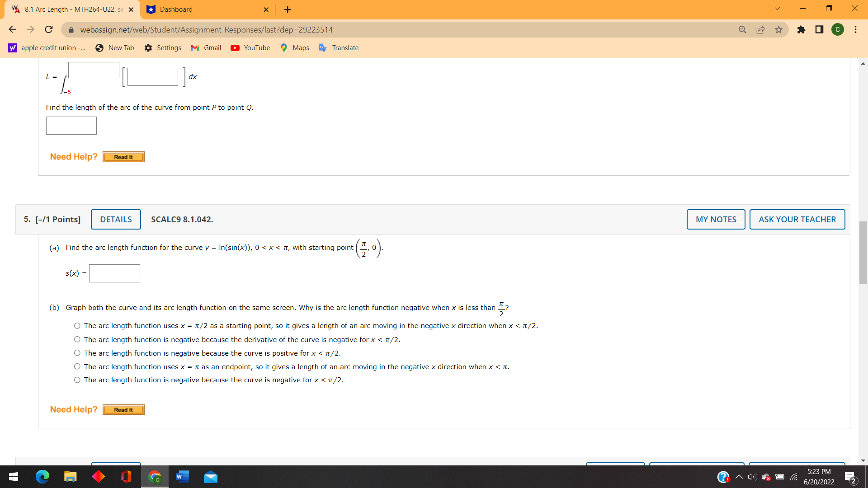Screen dimensions: 868x488
Task: Open the Chrome extensions puzzle icon
Action: (802, 29)
